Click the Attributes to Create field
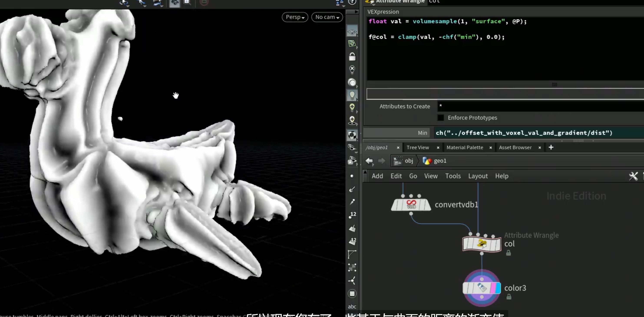 point(540,106)
